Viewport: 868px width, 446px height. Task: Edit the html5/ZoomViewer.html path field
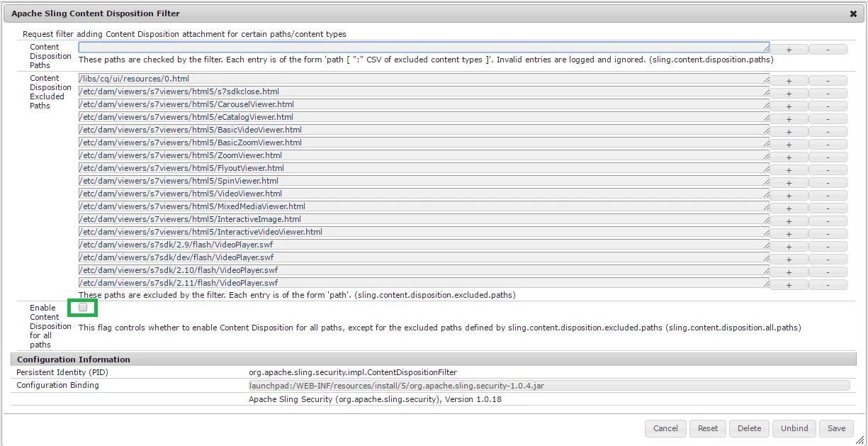424,155
